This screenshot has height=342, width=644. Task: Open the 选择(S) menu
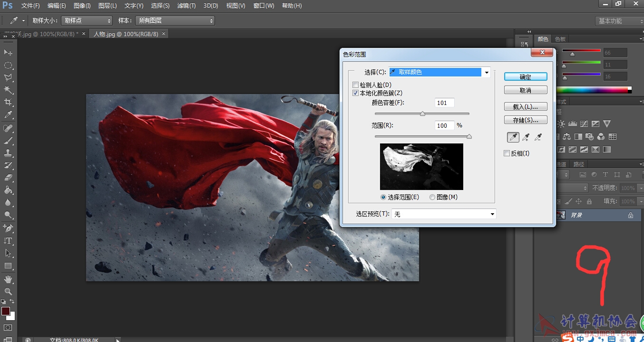(x=160, y=6)
